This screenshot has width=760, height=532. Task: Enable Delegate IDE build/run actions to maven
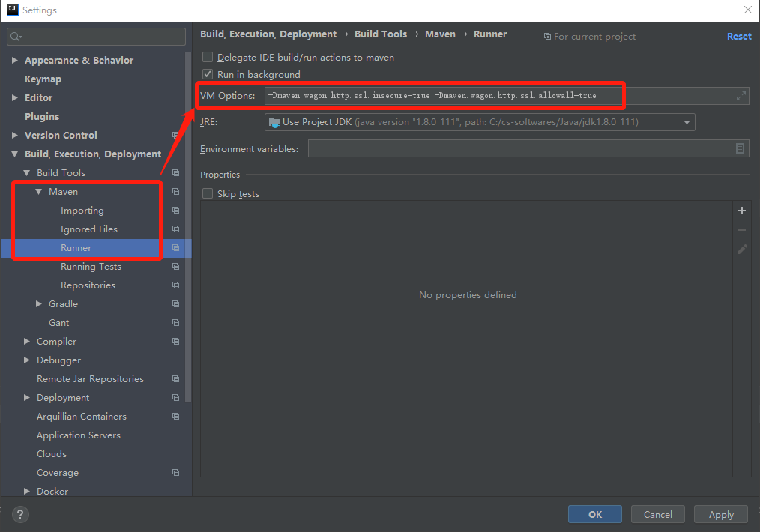coord(208,57)
